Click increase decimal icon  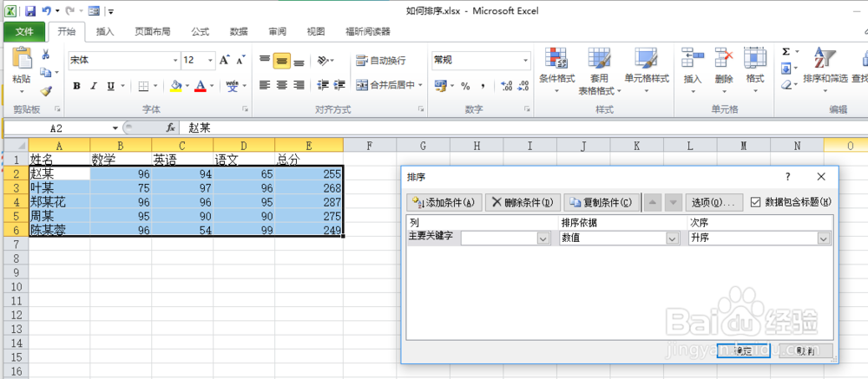coord(506,86)
